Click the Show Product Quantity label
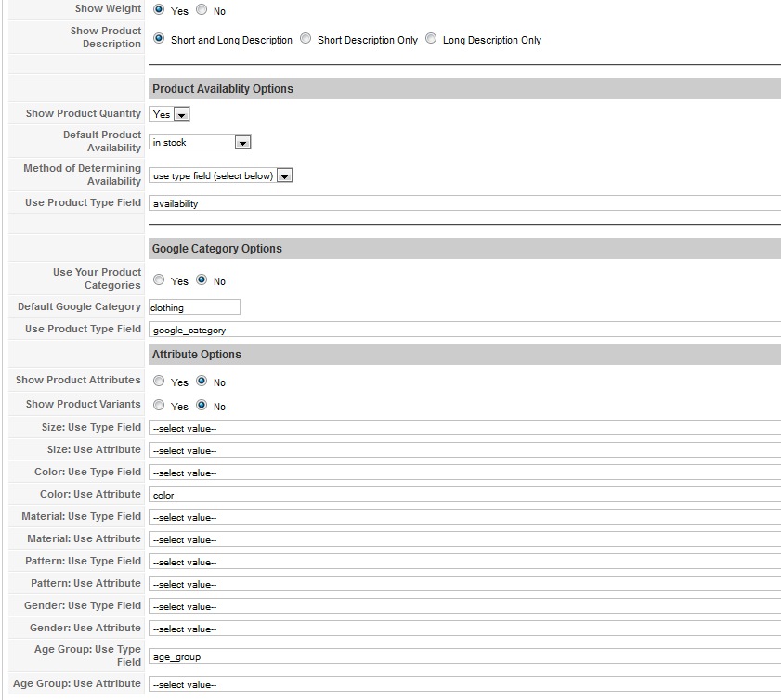 (84, 113)
